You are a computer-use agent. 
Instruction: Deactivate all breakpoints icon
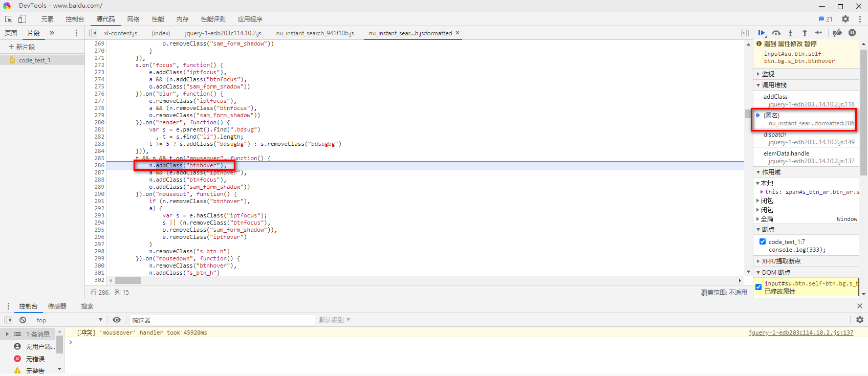point(837,33)
